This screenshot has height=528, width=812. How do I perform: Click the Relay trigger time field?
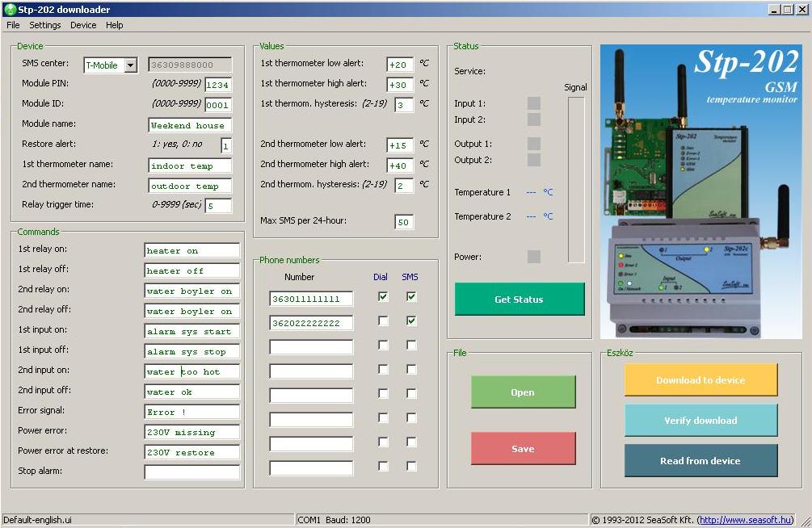(218, 206)
